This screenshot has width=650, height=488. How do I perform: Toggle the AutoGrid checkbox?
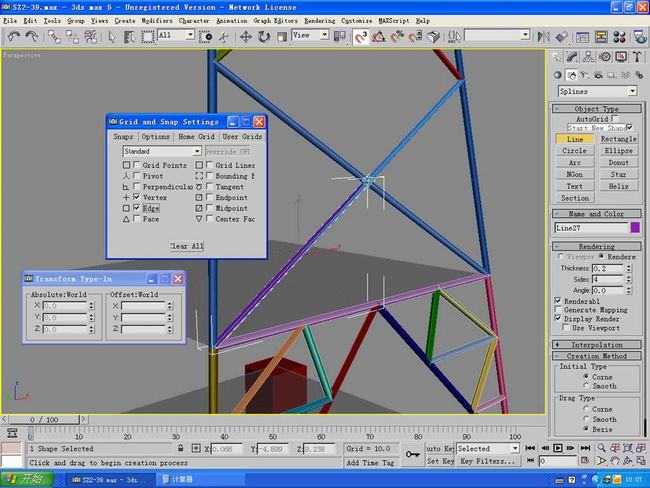(x=615, y=119)
